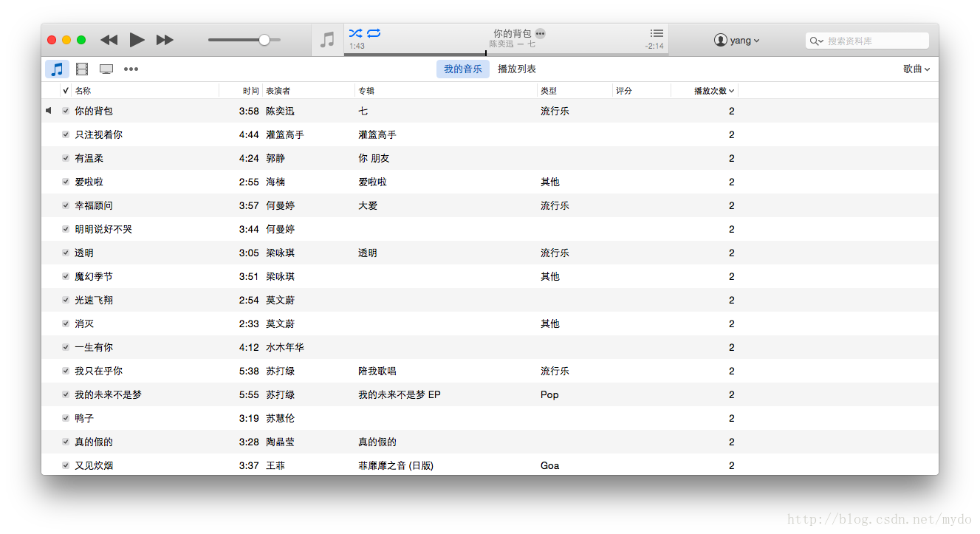Click genre Goa
The width and height of the screenshot is (980, 534).
pos(550,465)
